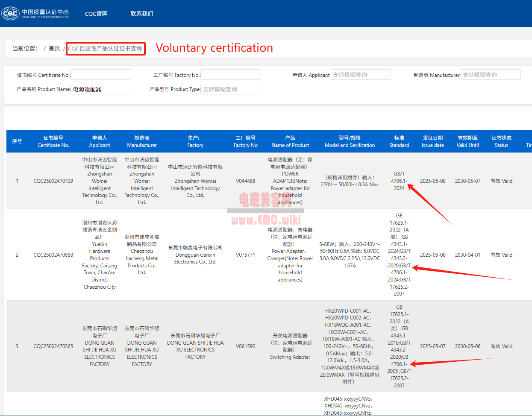Open the CQC官网 menu item
Image resolution: width=532 pixels, height=416 pixels.
point(96,14)
